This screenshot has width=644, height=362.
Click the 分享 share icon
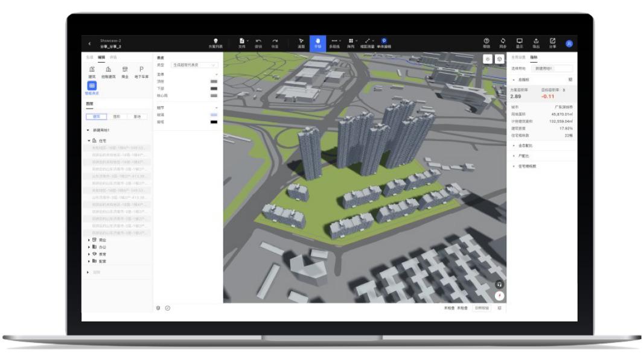point(552,41)
